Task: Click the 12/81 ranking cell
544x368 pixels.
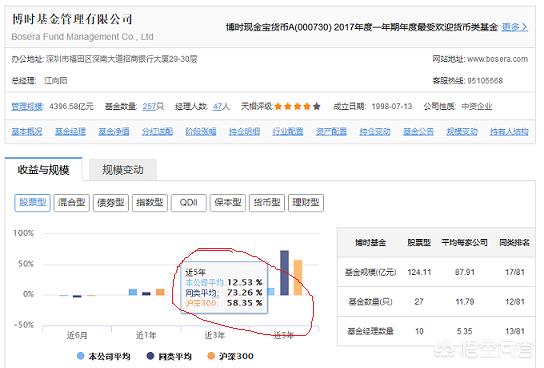Action: click(x=515, y=302)
